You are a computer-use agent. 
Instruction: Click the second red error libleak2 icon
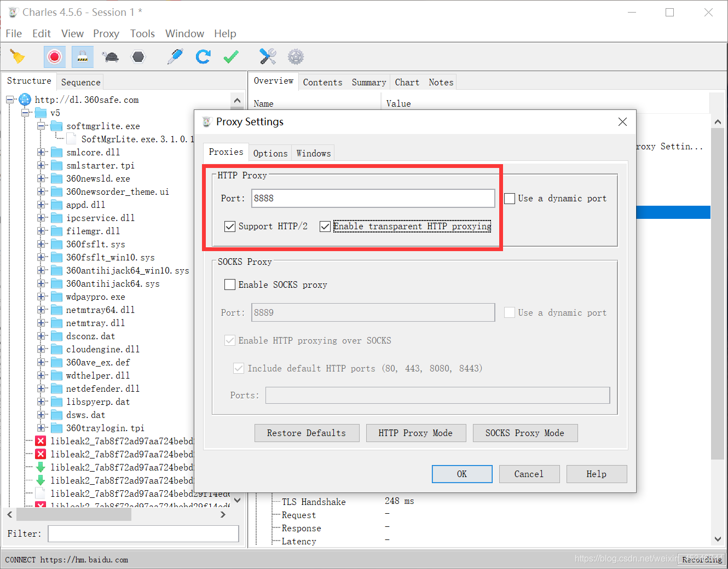click(x=41, y=454)
